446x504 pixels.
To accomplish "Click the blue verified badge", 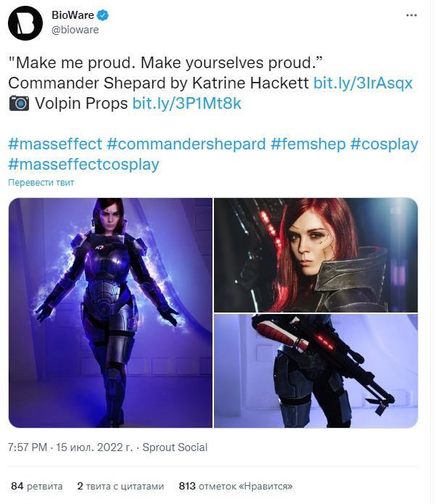I will [x=103, y=15].
